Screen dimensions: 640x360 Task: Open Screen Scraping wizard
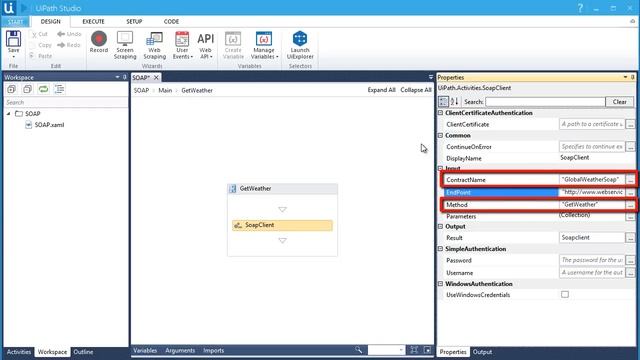point(125,45)
